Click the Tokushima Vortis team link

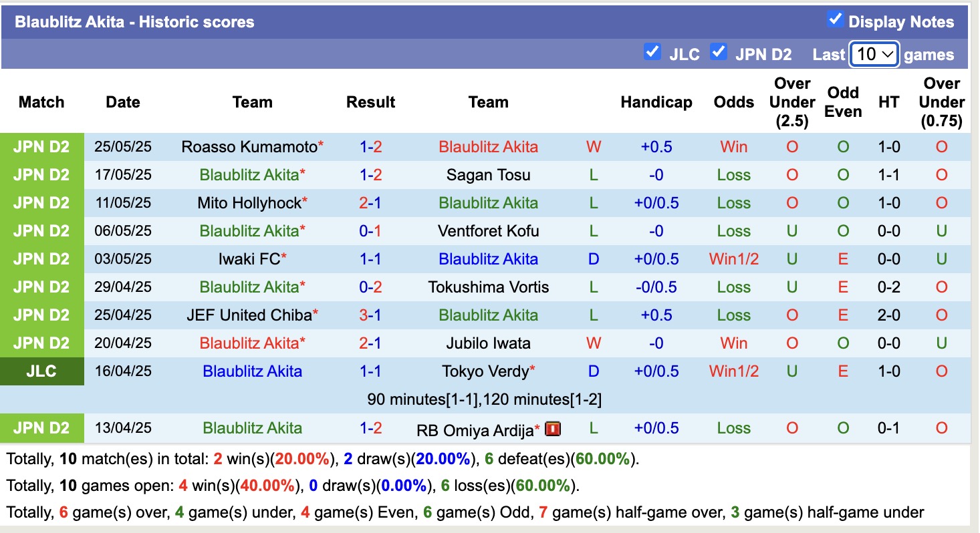tap(488, 287)
